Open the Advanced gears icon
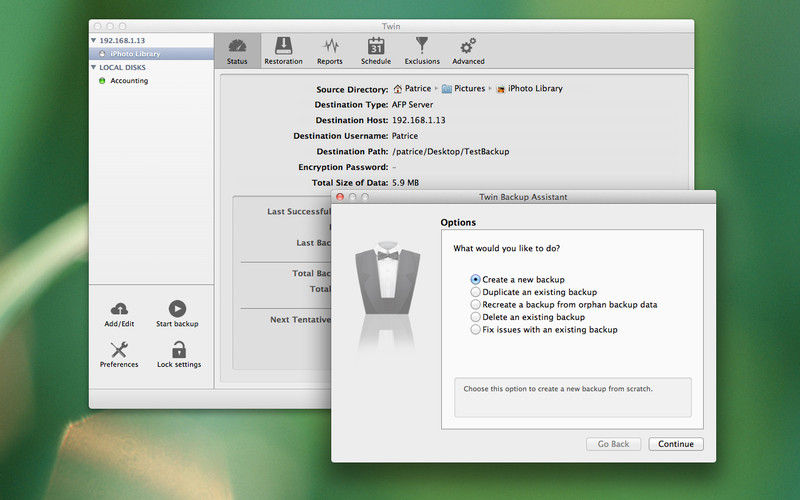Viewport: 800px width, 500px height. point(468,46)
